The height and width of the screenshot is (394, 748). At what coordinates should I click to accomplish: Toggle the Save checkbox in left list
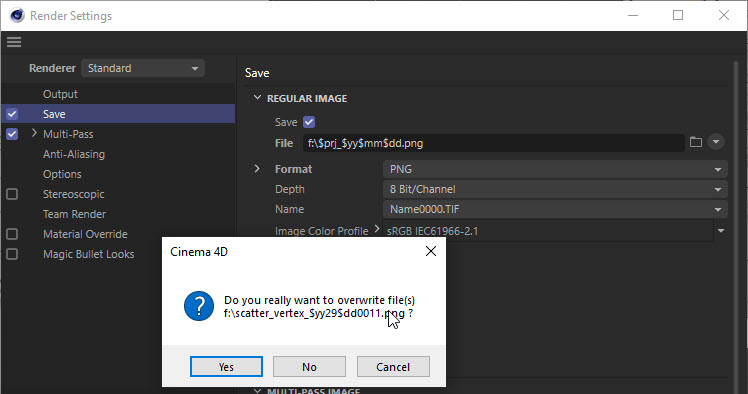[x=12, y=114]
